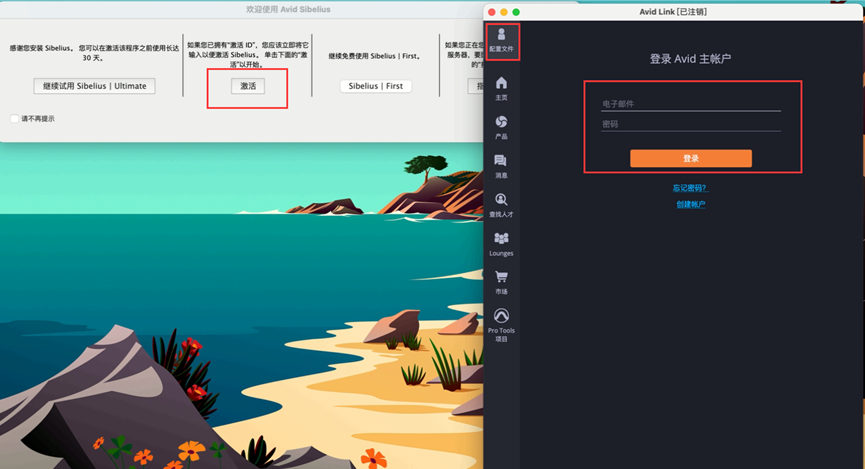Click the 激活 activate button
Screen dimensions: 865x469
click(248, 86)
